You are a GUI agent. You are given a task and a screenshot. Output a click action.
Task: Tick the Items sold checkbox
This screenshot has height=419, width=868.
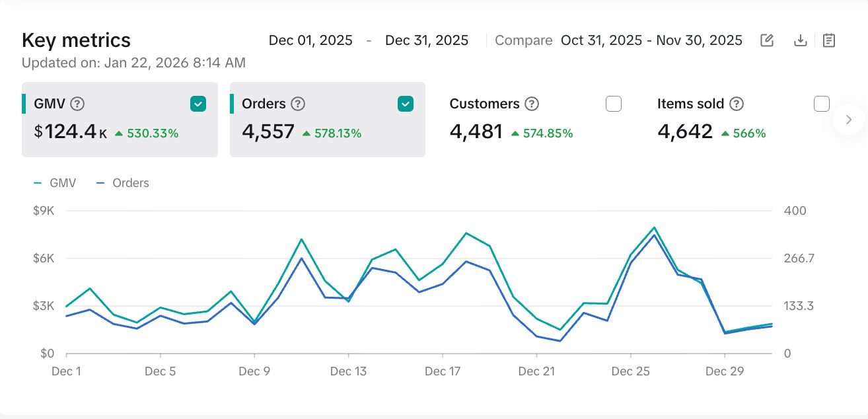(821, 104)
